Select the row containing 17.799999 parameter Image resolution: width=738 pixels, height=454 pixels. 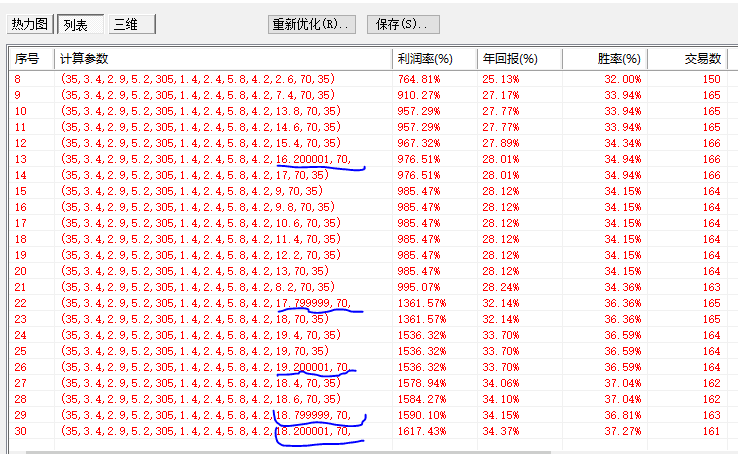click(373, 303)
